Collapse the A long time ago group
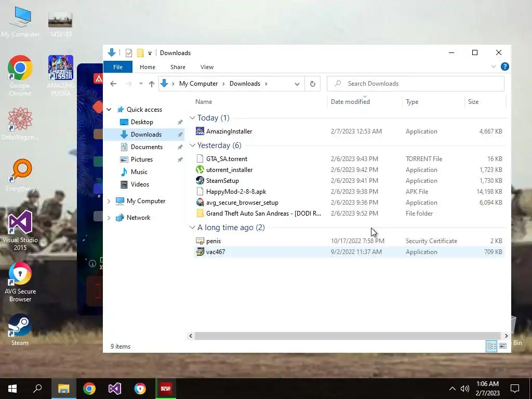The width and height of the screenshot is (532, 399). (x=192, y=228)
